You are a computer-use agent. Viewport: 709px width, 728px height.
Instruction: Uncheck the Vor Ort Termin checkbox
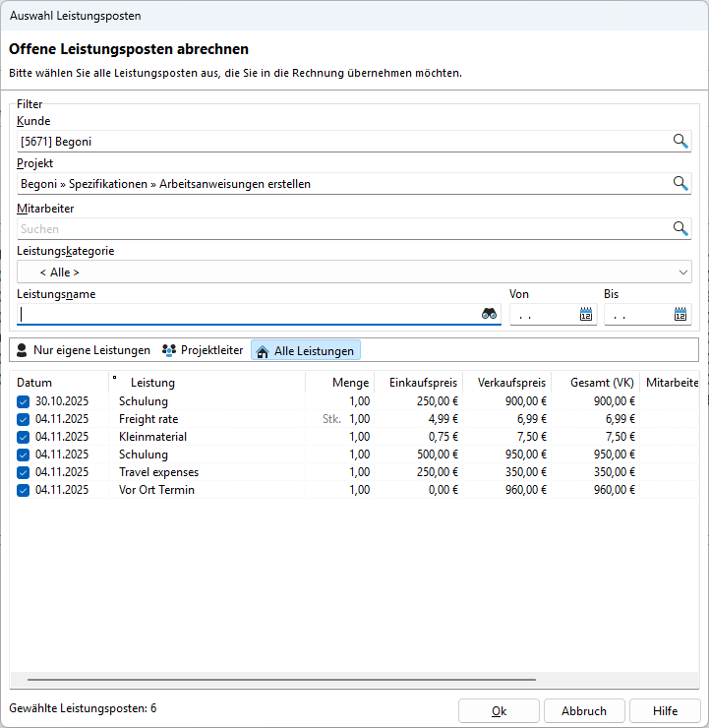[x=24, y=490]
